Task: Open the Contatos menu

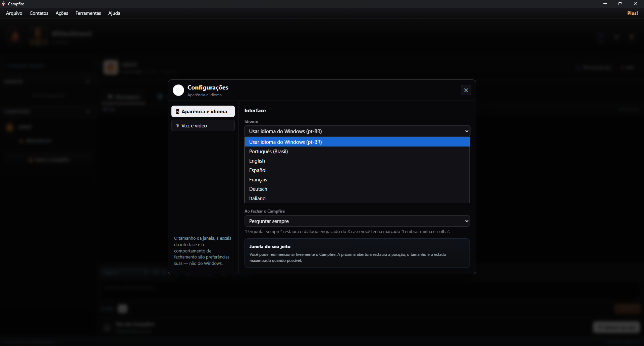Action: (x=39, y=13)
